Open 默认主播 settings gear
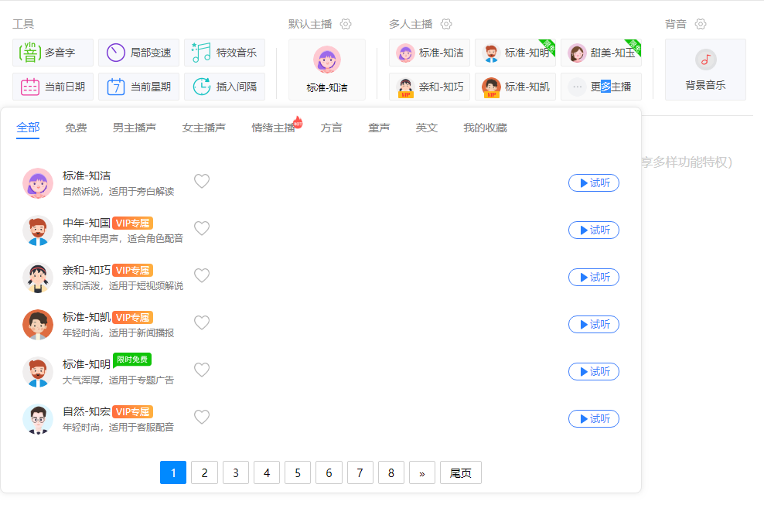 [x=346, y=24]
